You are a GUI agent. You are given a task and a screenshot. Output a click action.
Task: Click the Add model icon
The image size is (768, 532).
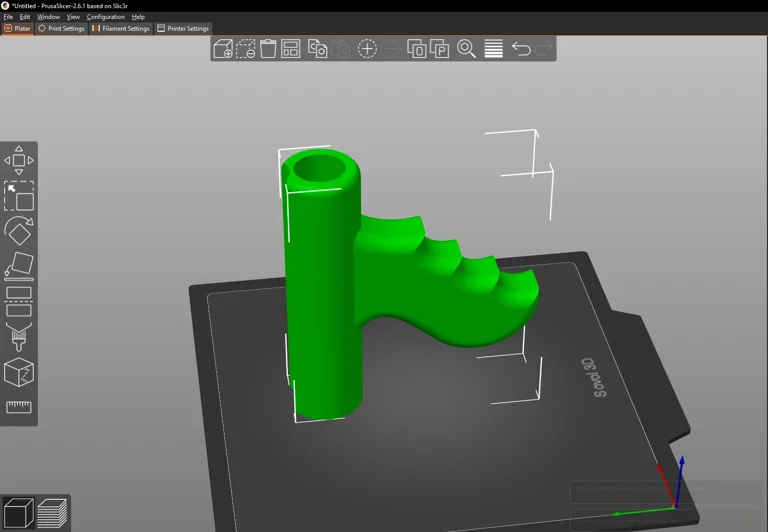223,48
